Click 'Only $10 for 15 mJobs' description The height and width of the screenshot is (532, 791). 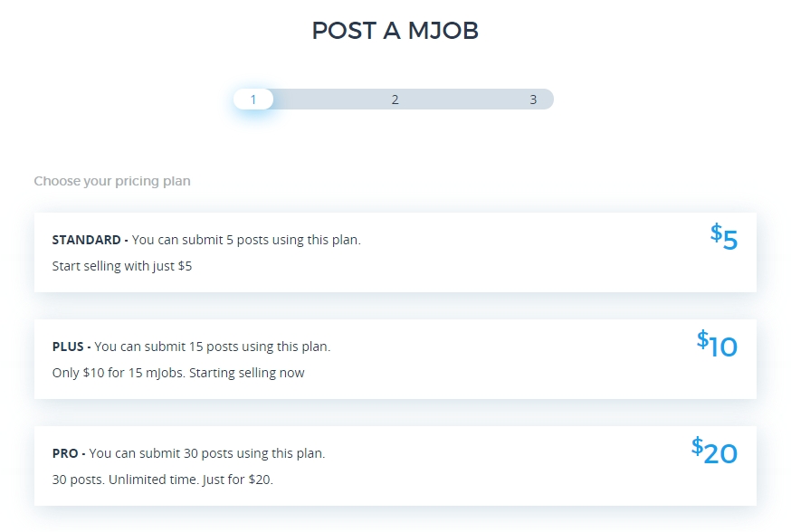coord(178,373)
